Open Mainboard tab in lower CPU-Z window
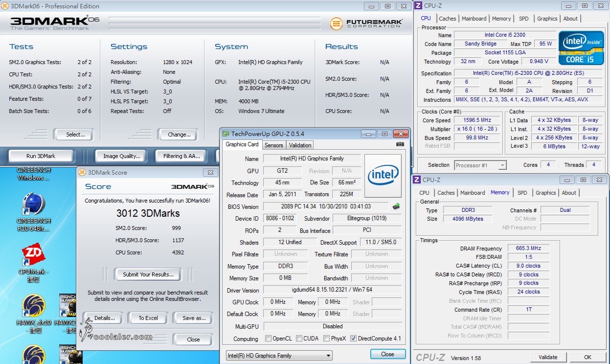The height and width of the screenshot is (364, 610). (473, 193)
